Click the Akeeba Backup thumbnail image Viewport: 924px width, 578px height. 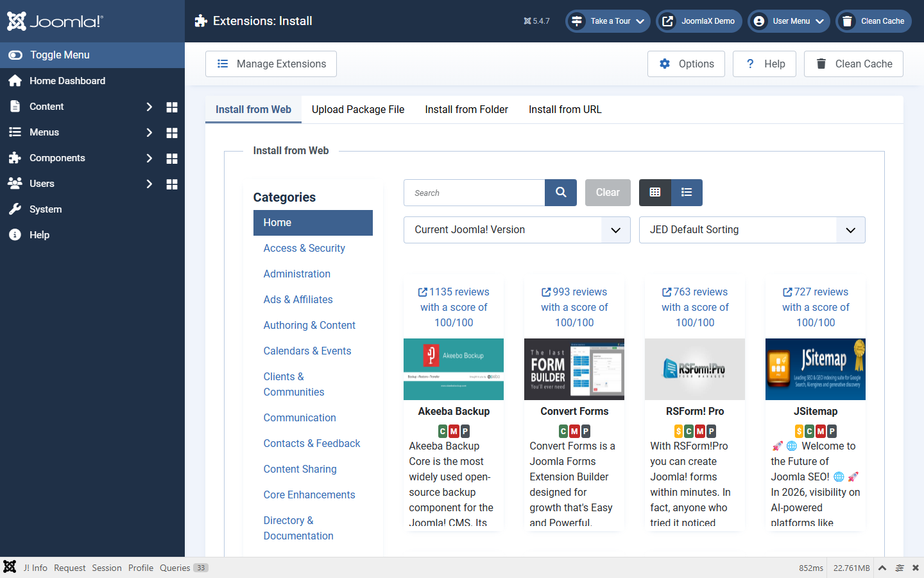coord(454,369)
